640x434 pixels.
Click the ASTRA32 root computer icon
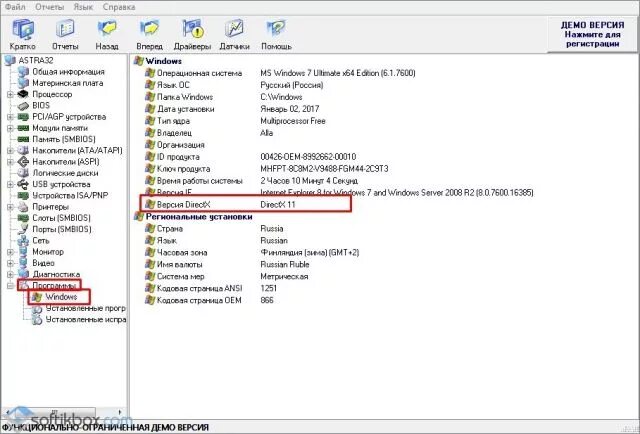(10, 60)
